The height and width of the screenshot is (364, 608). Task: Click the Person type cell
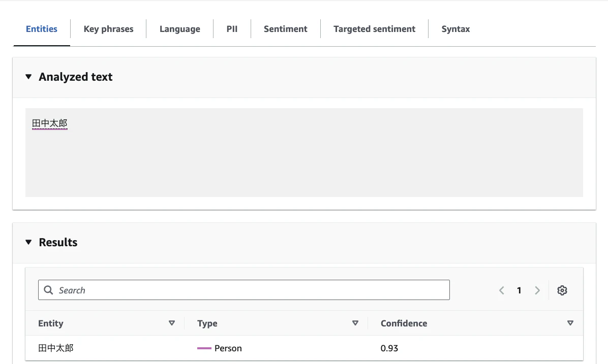click(228, 348)
